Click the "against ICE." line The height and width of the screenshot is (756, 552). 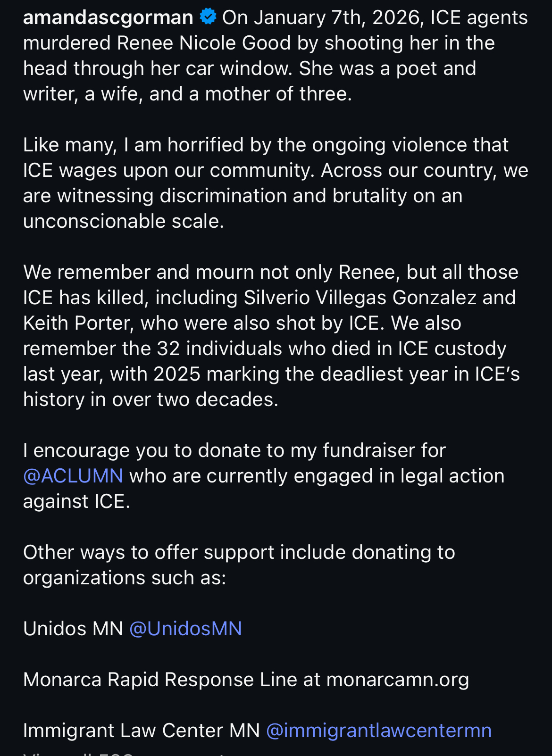76,501
